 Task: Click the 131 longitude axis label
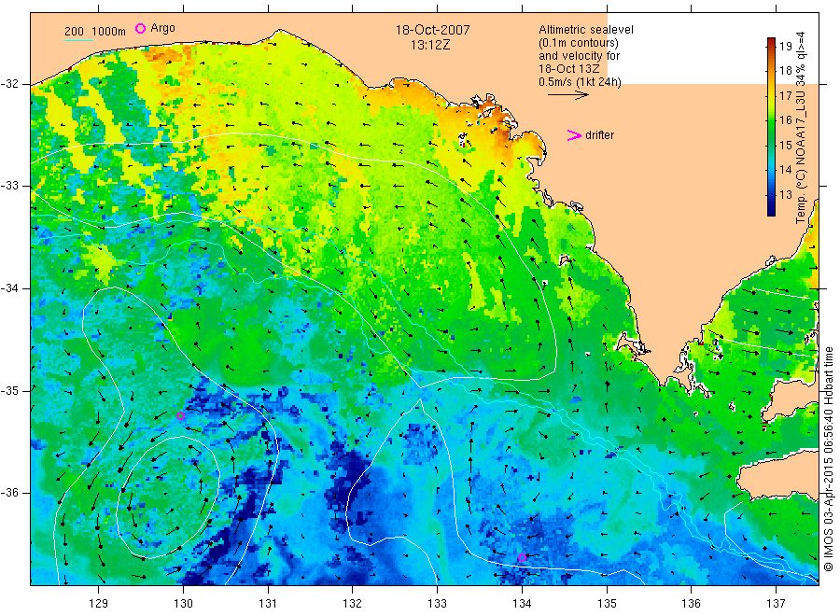(268, 603)
